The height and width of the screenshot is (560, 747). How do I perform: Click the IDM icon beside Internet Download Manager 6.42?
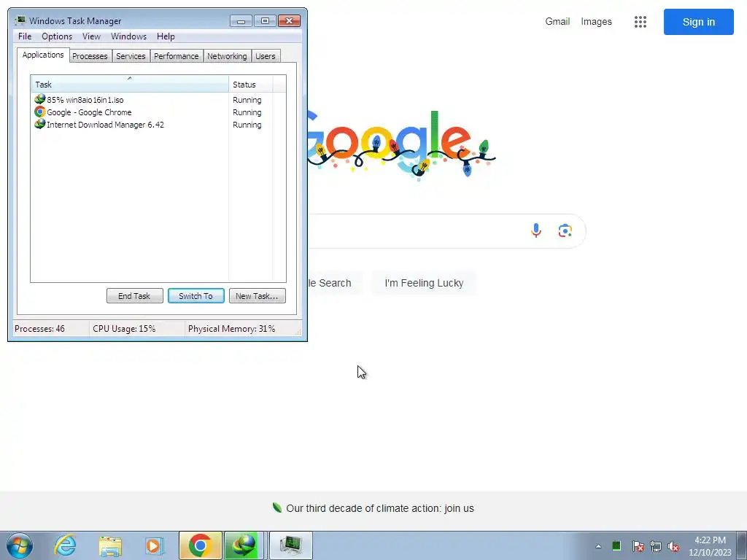tap(40, 124)
